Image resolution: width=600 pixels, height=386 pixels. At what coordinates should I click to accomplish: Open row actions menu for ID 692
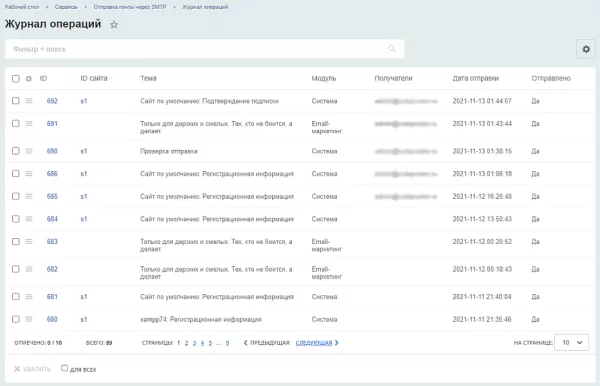[29, 101]
